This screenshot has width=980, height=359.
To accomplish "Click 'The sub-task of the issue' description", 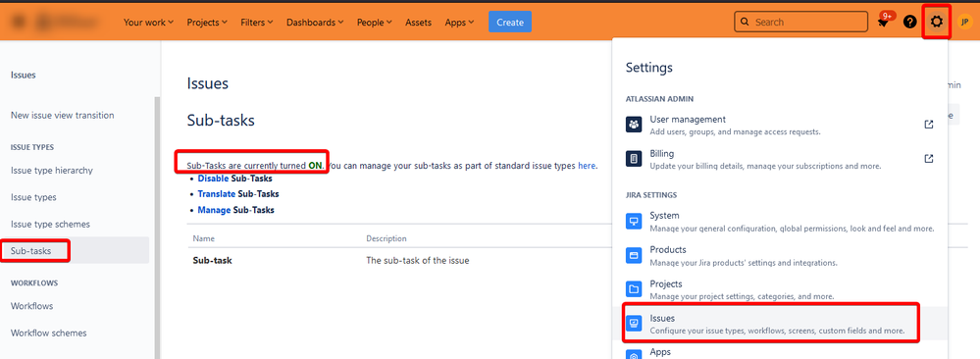I will (418, 260).
